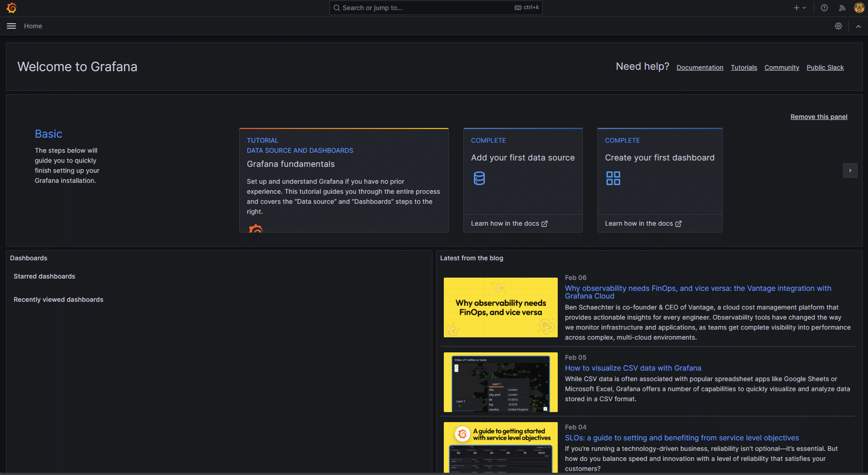Click the dashboard grid icon
Viewport: 868px width, 475px height.
coord(613,178)
